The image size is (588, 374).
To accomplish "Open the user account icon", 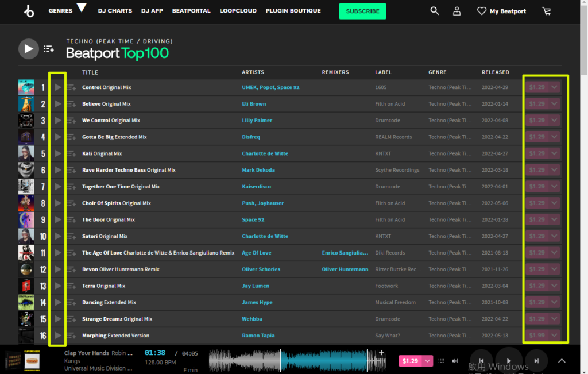I will [457, 11].
